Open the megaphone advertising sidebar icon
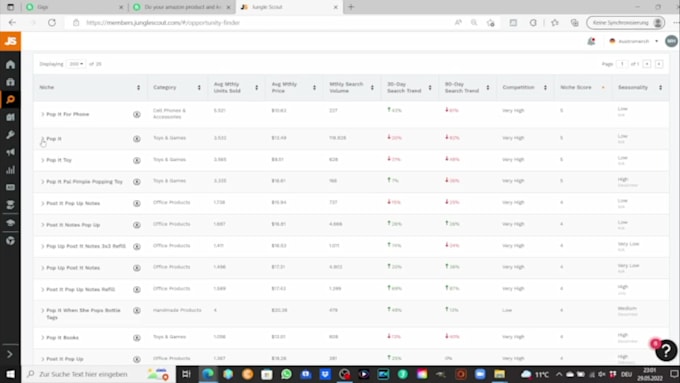This screenshot has width=680, height=383. point(10,152)
